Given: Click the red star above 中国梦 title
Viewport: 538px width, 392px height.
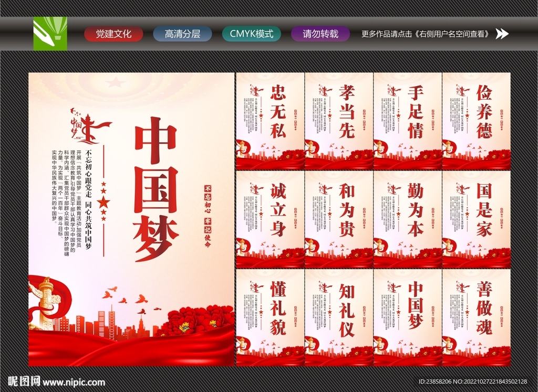Looking at the screenshot, I should 113,81.
